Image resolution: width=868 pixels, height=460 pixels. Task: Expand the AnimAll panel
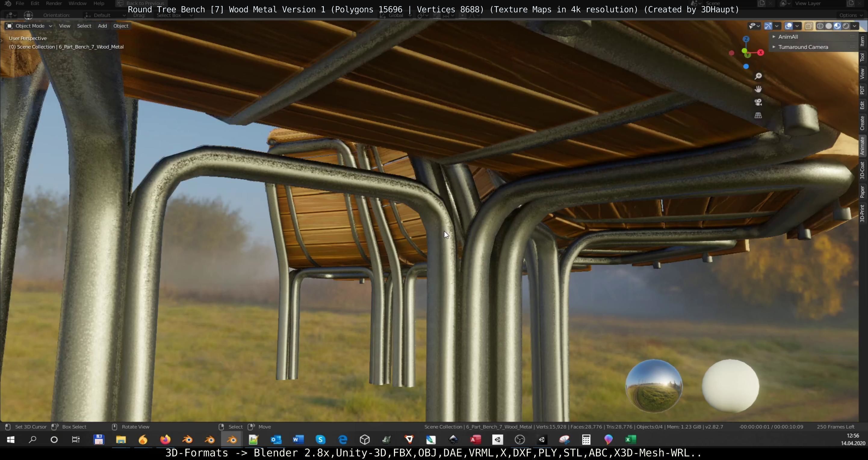click(x=788, y=37)
